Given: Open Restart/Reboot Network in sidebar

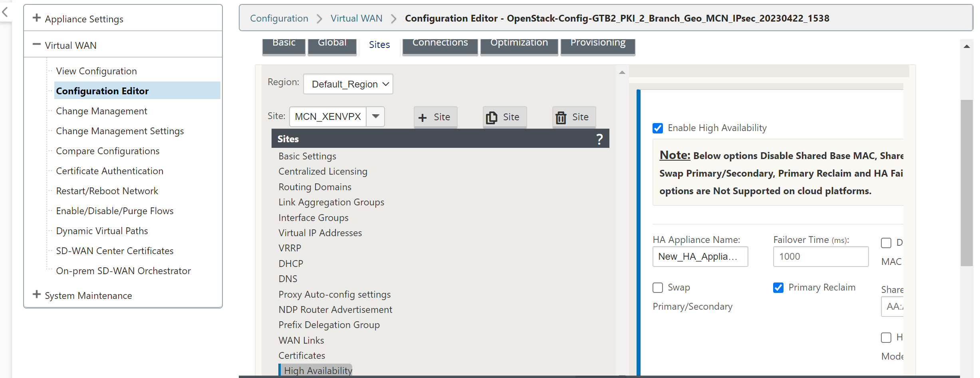Looking at the screenshot, I should click(x=107, y=191).
